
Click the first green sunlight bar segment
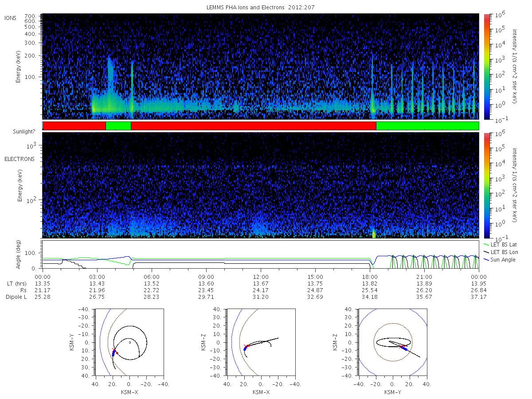118,126
